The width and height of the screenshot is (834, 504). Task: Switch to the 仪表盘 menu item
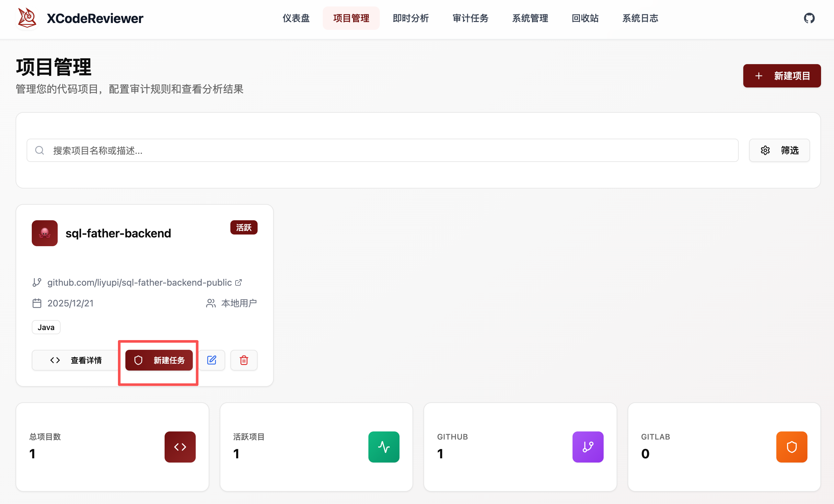click(295, 18)
